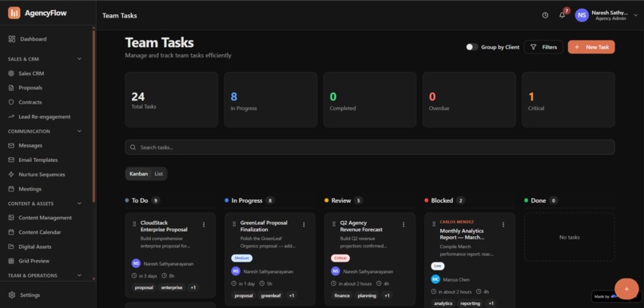Switch to the Kanban view tab
Viewport: 644px width, 308px height.
coord(138,174)
